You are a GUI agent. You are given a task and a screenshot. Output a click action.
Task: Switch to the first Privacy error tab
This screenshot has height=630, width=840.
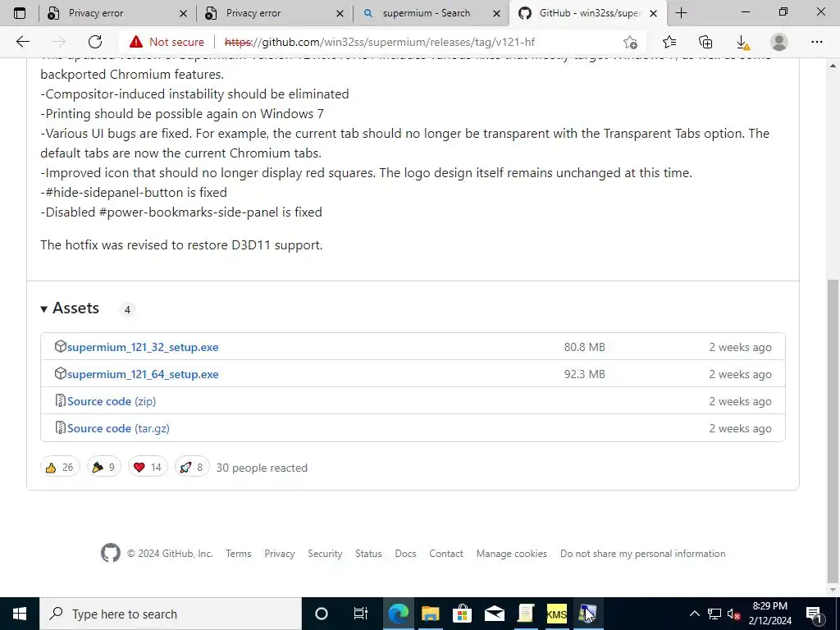coord(116,13)
